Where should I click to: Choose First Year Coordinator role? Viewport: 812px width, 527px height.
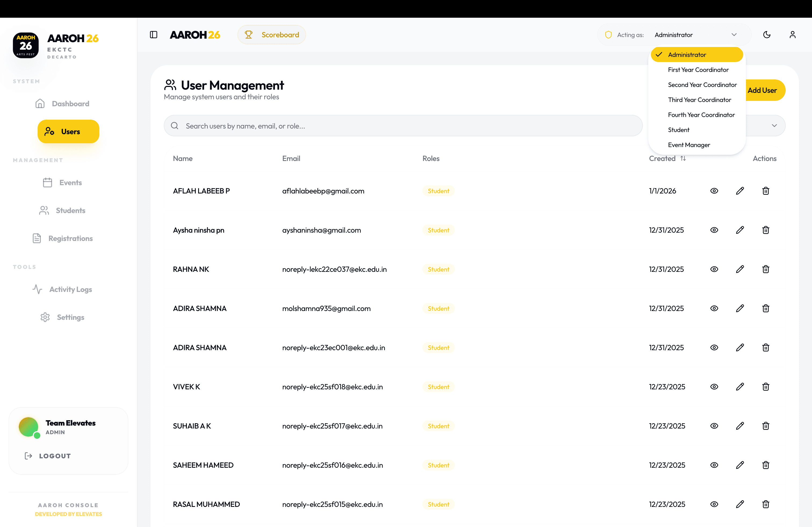(697, 69)
